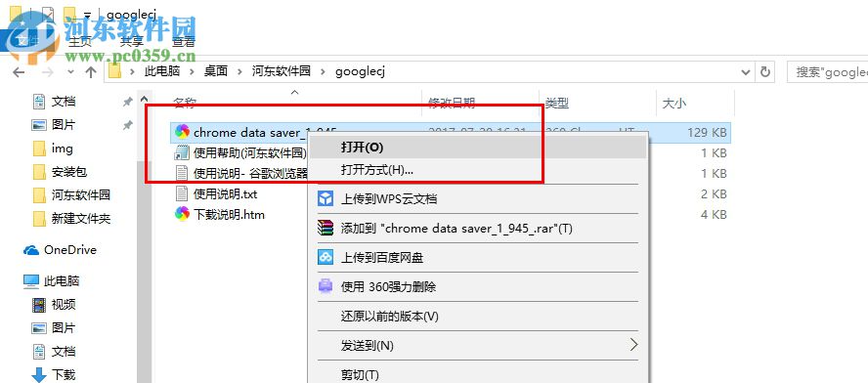Expand the 发送到 submenu arrow
The height and width of the screenshot is (383, 868).
(633, 345)
